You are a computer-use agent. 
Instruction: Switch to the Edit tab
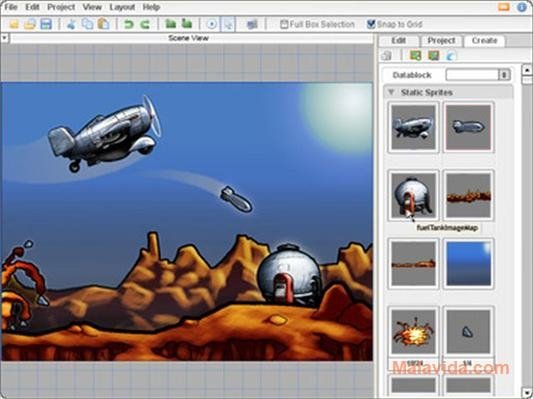tap(399, 40)
